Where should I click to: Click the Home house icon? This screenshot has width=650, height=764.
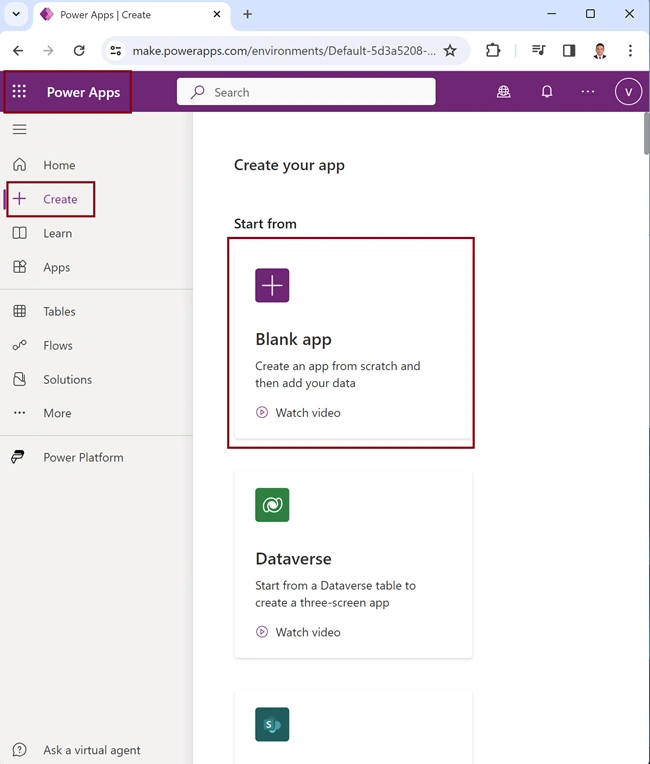tap(19, 165)
